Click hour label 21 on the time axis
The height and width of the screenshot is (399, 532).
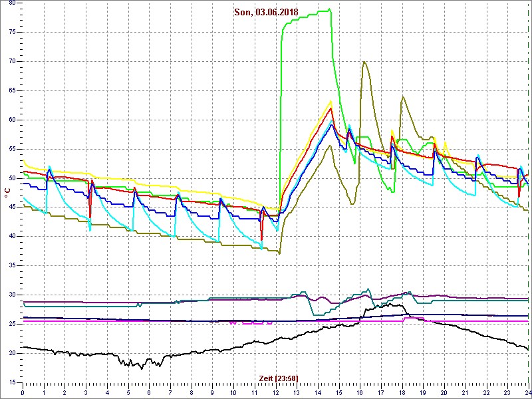[x=465, y=392]
